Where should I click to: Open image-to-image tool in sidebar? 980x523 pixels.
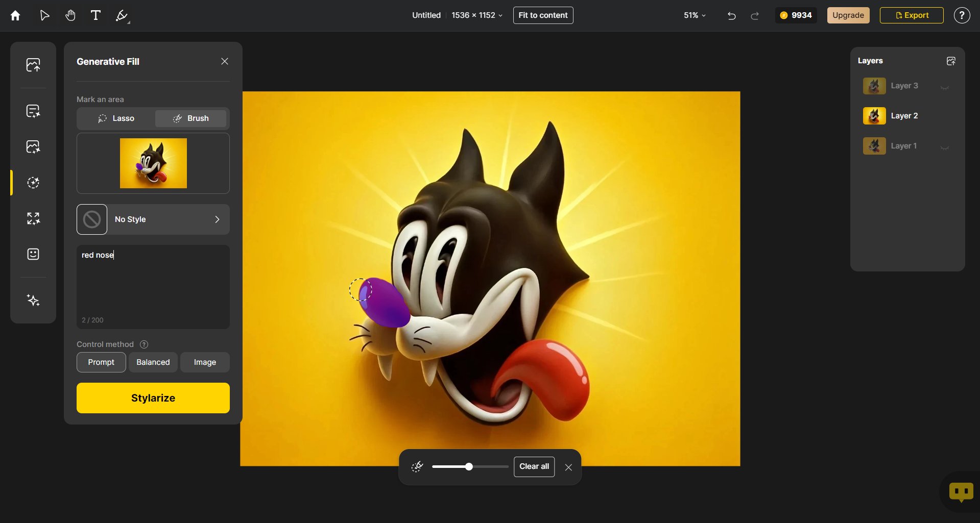[33, 147]
